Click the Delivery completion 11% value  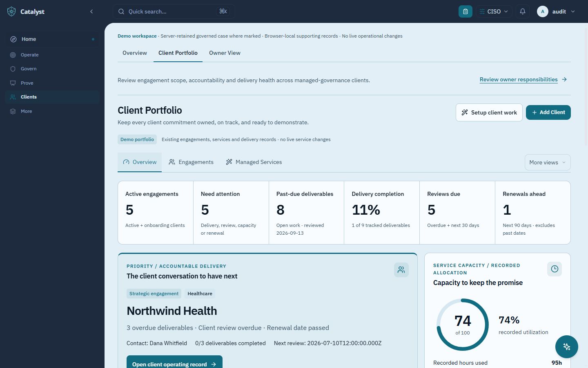click(366, 210)
